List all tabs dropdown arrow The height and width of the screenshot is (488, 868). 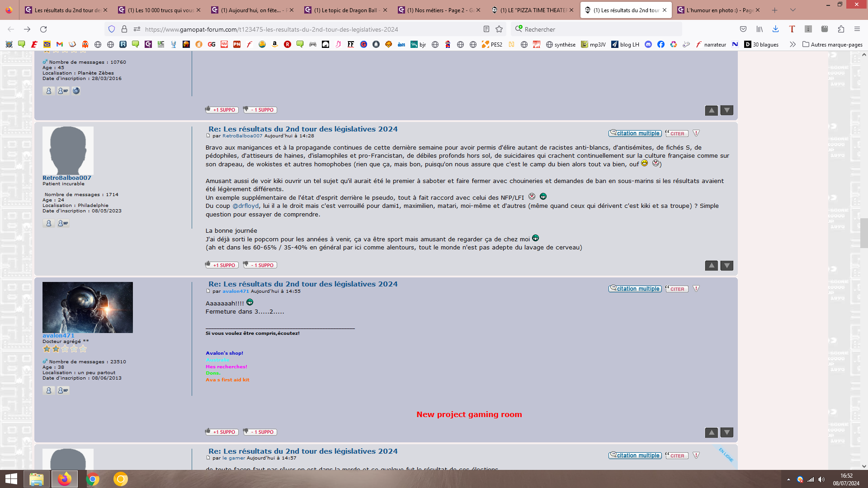point(793,10)
